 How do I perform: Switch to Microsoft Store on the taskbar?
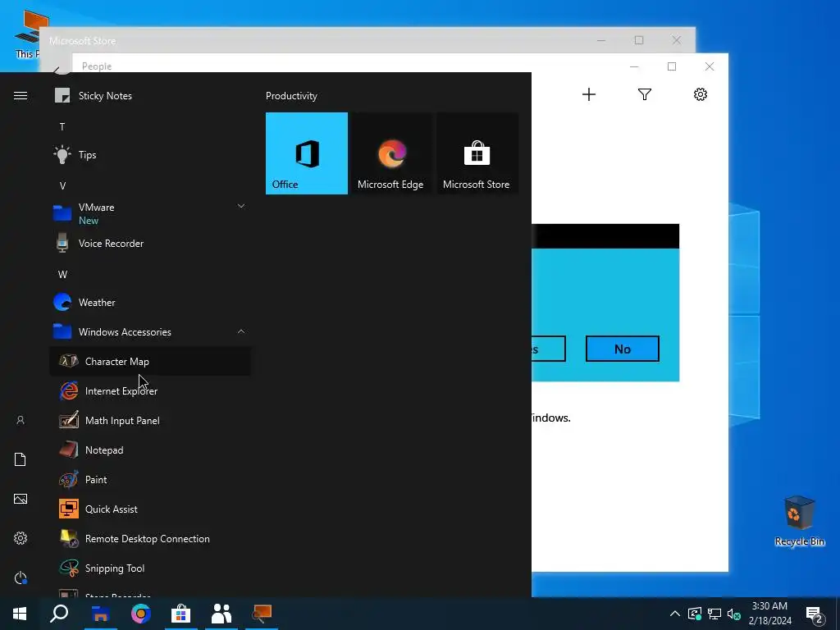click(x=181, y=614)
